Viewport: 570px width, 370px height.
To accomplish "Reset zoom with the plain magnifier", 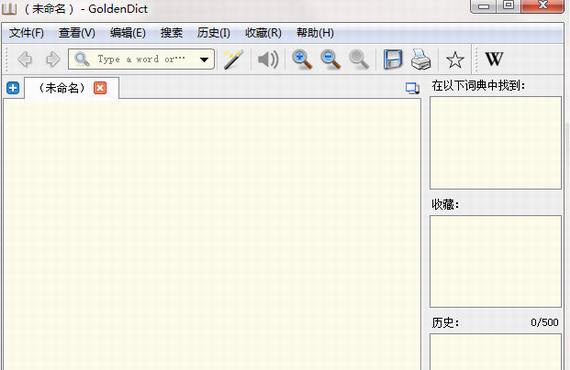I will pyautogui.click(x=359, y=59).
